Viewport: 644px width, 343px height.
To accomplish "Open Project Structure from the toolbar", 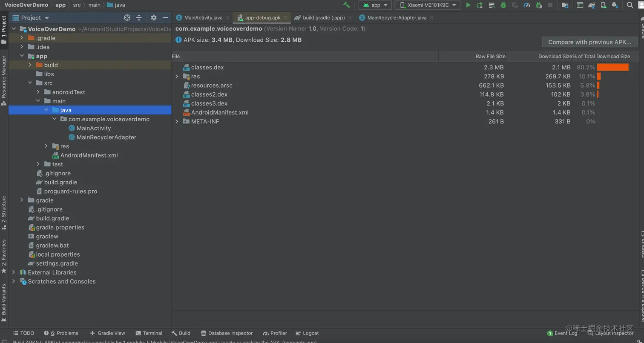I will 565,5.
